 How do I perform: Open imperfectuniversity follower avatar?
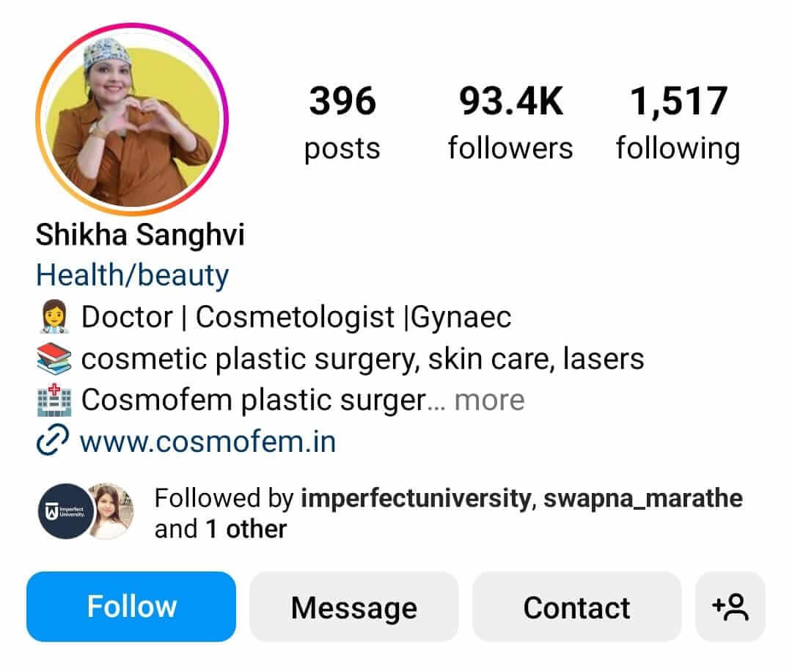click(x=66, y=511)
